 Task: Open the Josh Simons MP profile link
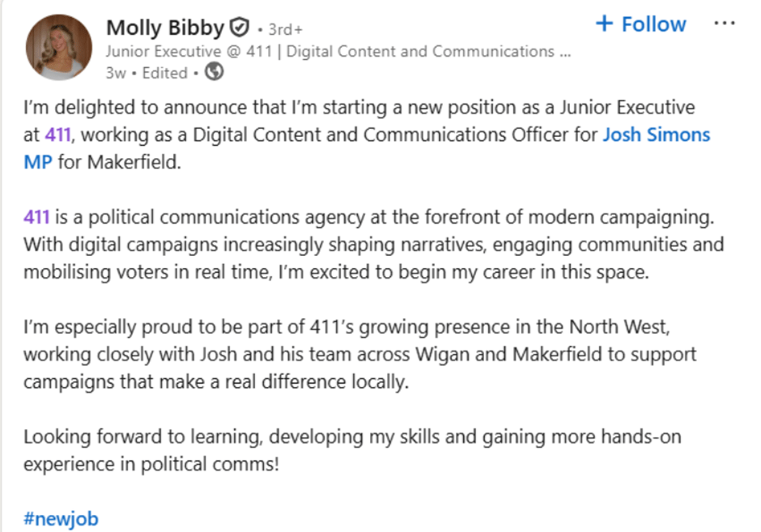656,134
